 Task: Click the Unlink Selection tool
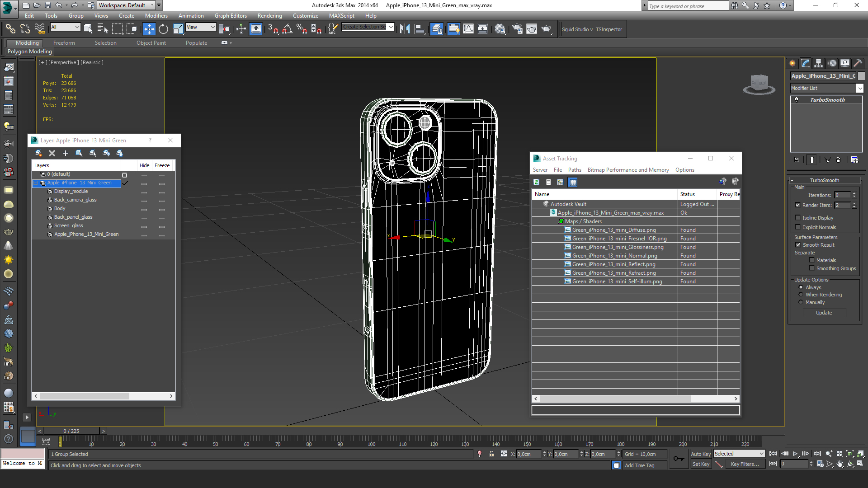[x=25, y=29]
